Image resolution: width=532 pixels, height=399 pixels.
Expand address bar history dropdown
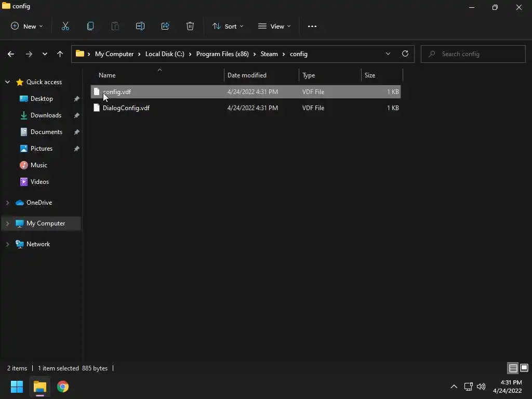pos(388,54)
